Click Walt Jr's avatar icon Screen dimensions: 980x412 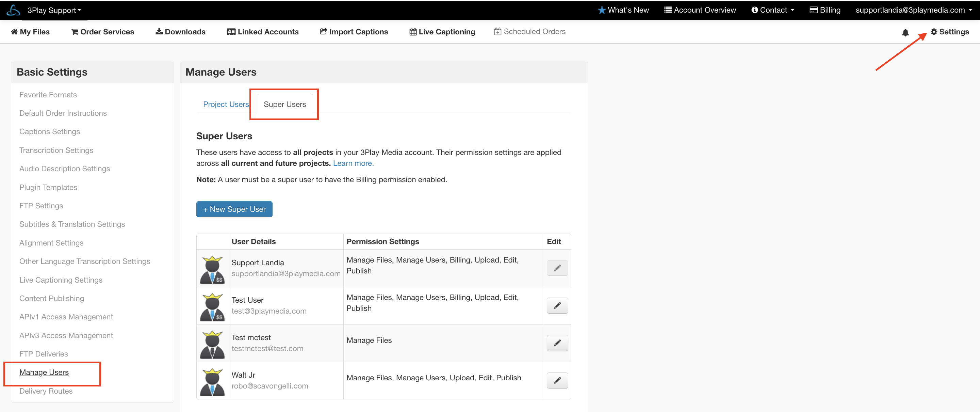tap(212, 382)
